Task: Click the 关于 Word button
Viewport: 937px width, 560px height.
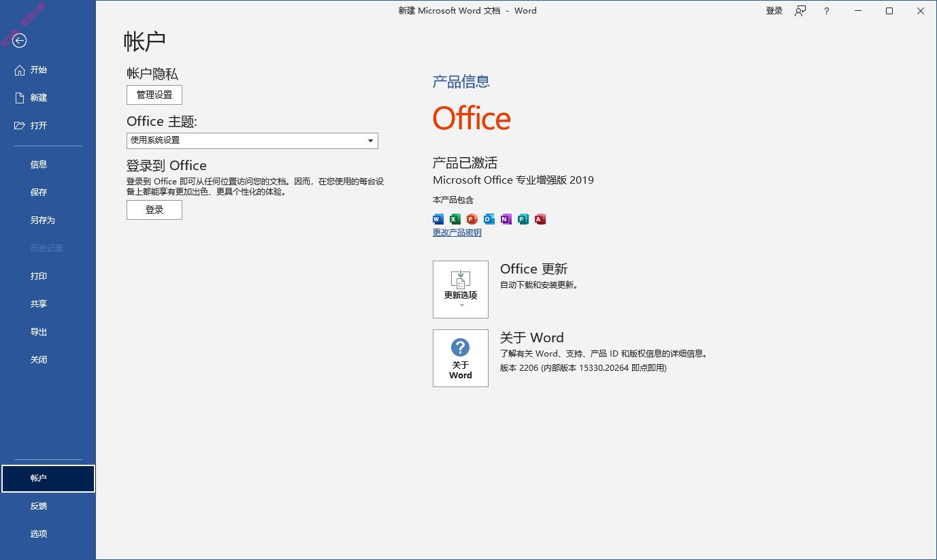Action: pyautogui.click(x=461, y=358)
